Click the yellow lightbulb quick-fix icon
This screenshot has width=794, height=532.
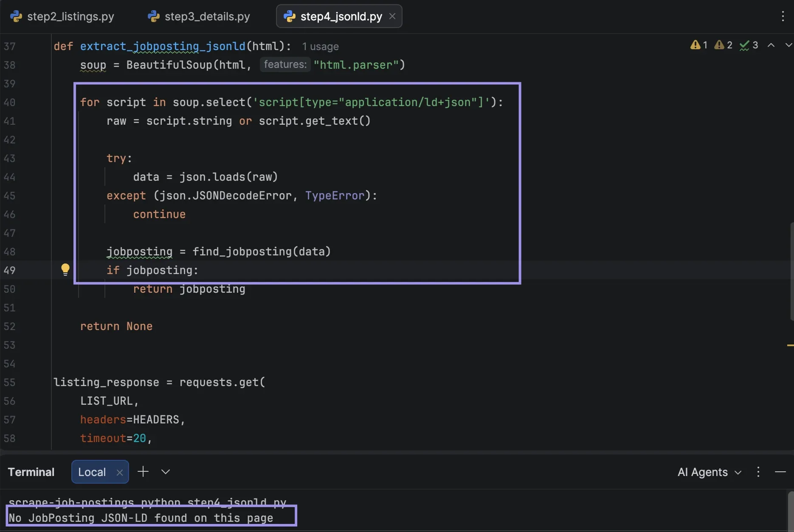point(65,269)
